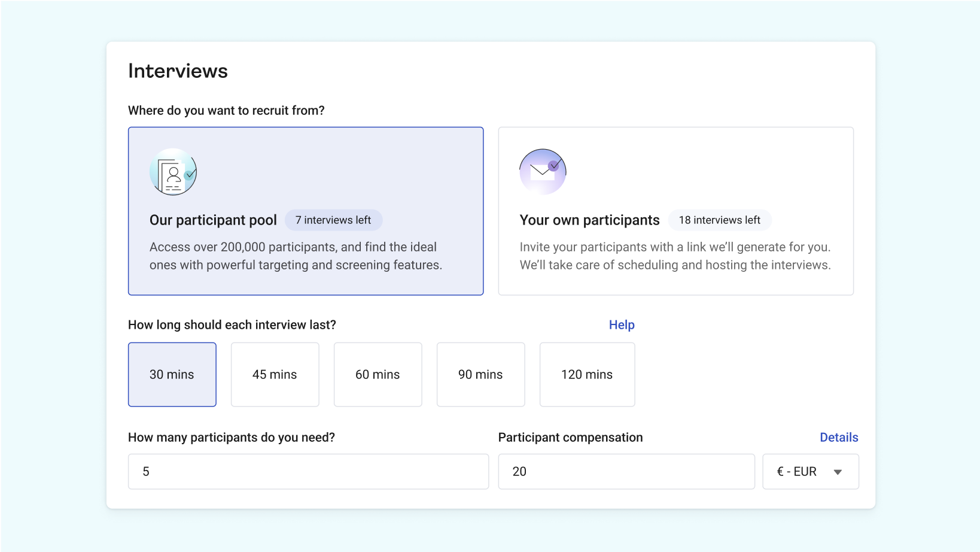Screen dimensions: 980x552
Task: Select the 120 mins duration option
Action: coord(587,375)
